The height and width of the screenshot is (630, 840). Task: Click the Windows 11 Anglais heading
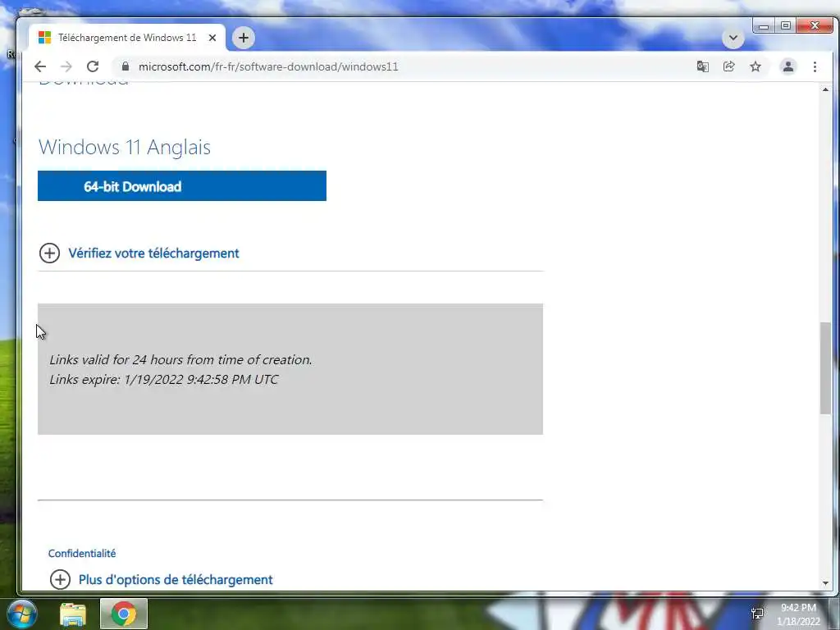[x=125, y=148]
